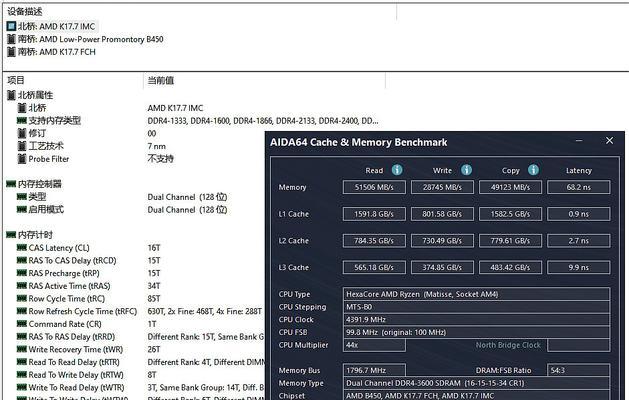Click the Memory Read value 51506 MB/s
The width and height of the screenshot is (629, 400).
point(374,187)
